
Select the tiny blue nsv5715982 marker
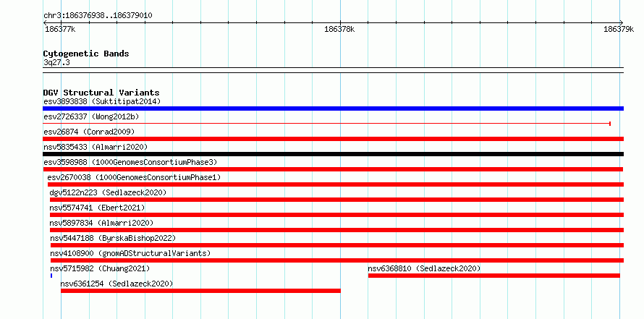[51, 276]
